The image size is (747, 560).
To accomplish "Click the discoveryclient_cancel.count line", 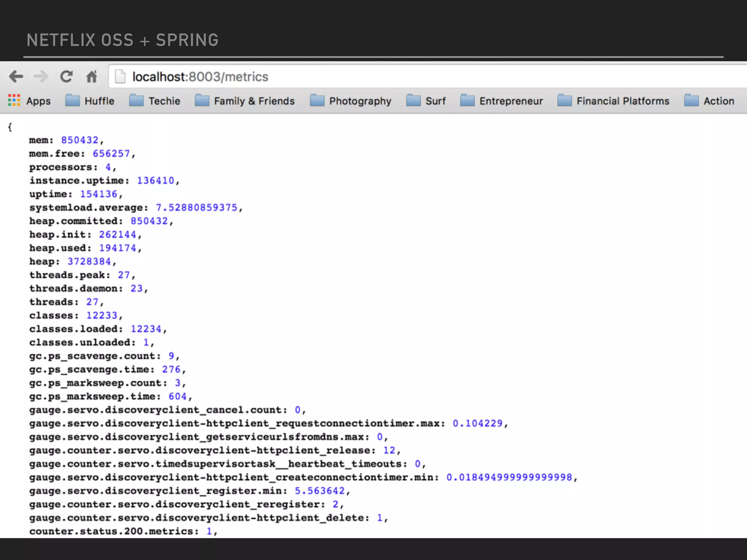I will tap(167, 410).
